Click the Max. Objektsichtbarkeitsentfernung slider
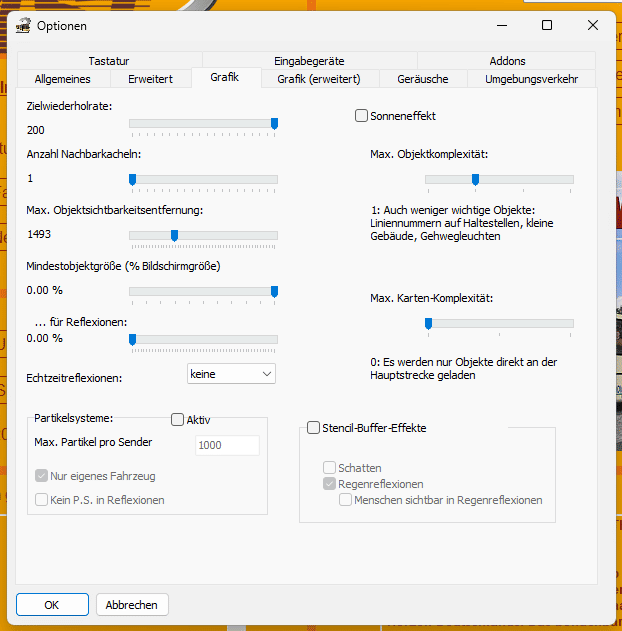The image size is (622, 631). 203,235
